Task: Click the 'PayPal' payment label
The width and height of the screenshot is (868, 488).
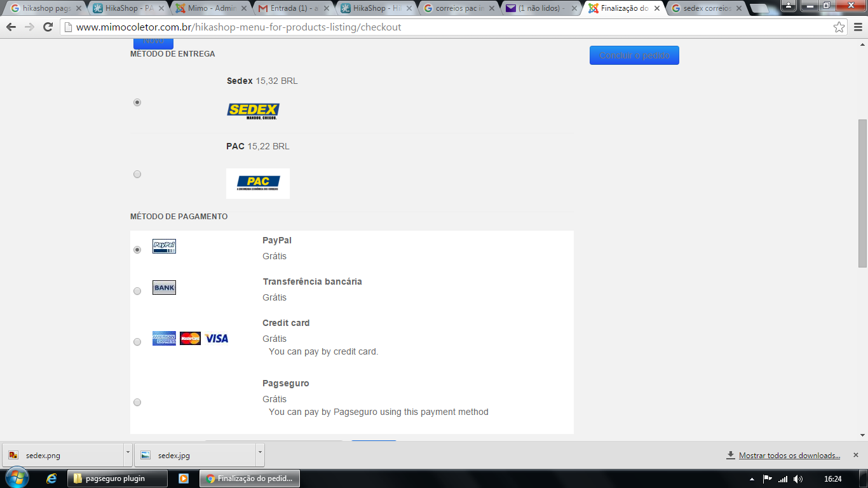Action: click(277, 240)
